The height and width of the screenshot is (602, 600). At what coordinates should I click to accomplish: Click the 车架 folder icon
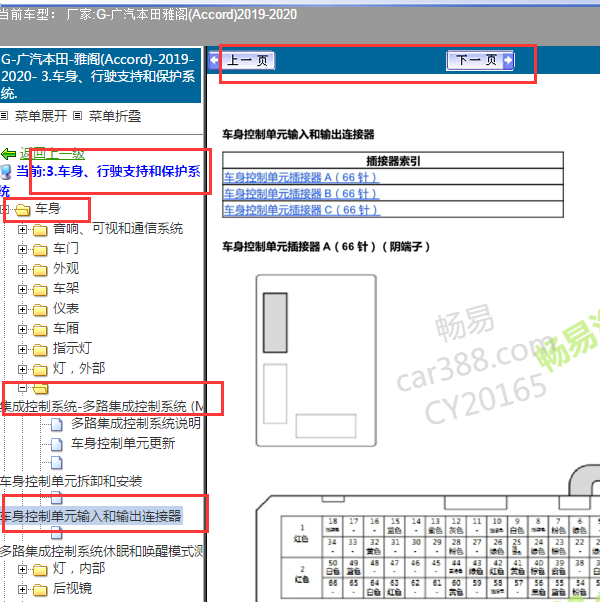pos(40,290)
